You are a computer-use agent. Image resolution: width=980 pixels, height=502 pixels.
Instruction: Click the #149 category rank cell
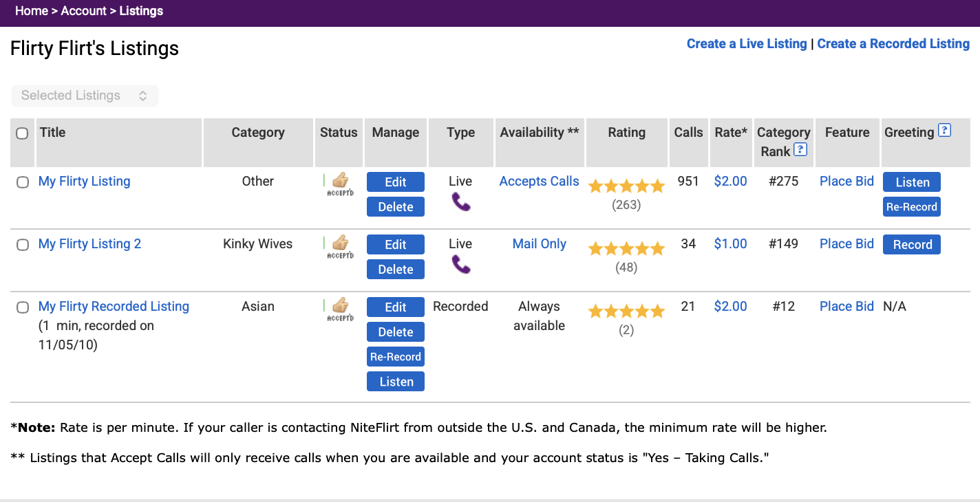pyautogui.click(x=783, y=244)
